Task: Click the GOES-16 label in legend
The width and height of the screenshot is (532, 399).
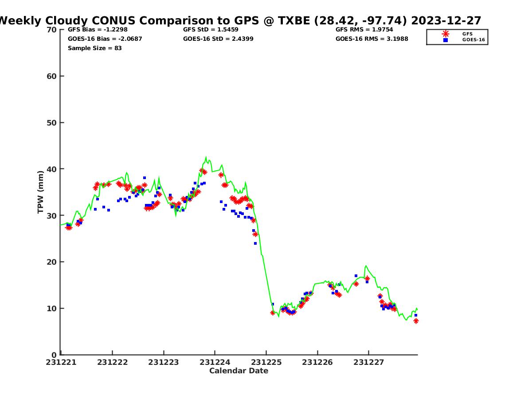Action: click(x=473, y=40)
